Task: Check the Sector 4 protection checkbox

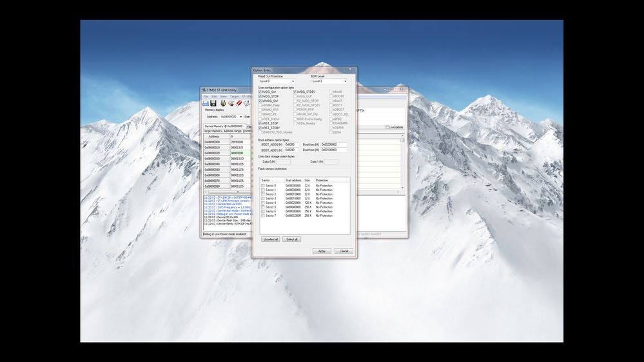Action: point(263,203)
